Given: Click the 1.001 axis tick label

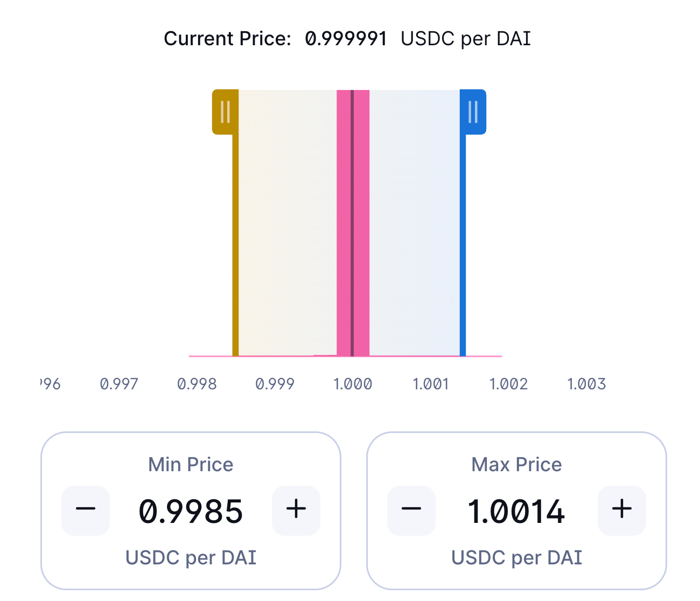Looking at the screenshot, I should coord(431,384).
